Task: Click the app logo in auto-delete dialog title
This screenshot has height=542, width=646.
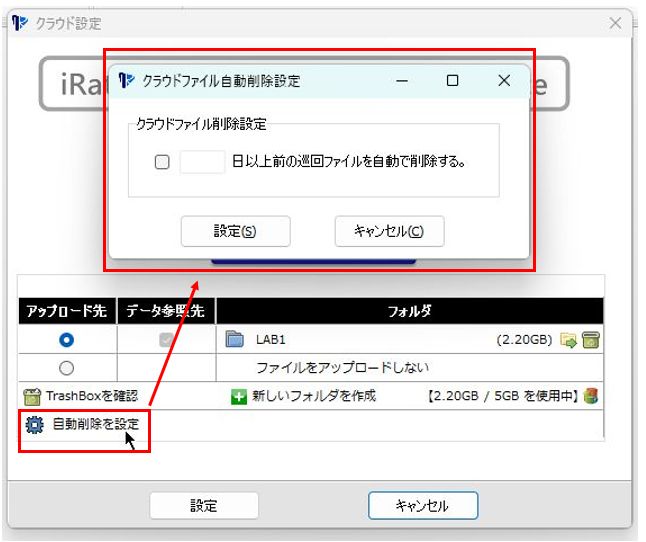Action: (x=127, y=81)
